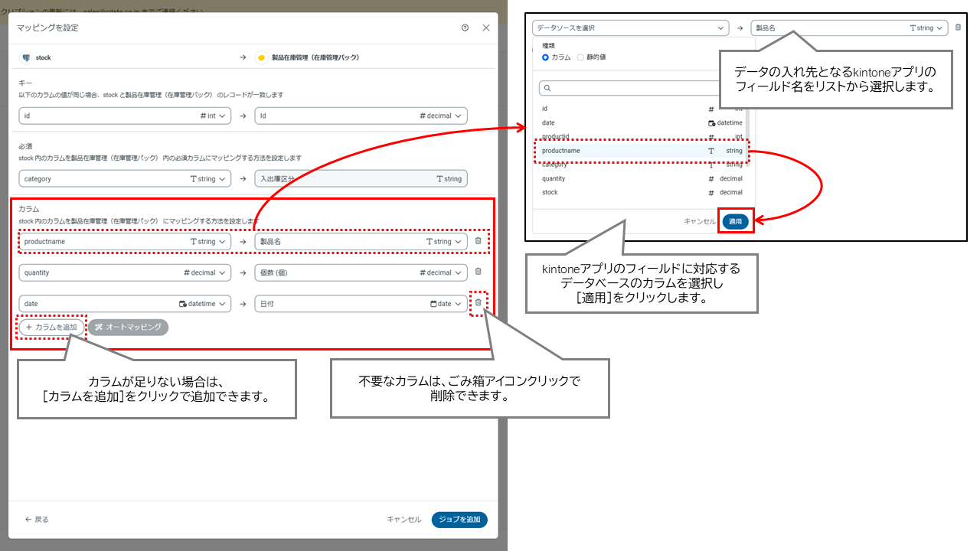Click the help question mark icon

(x=465, y=28)
